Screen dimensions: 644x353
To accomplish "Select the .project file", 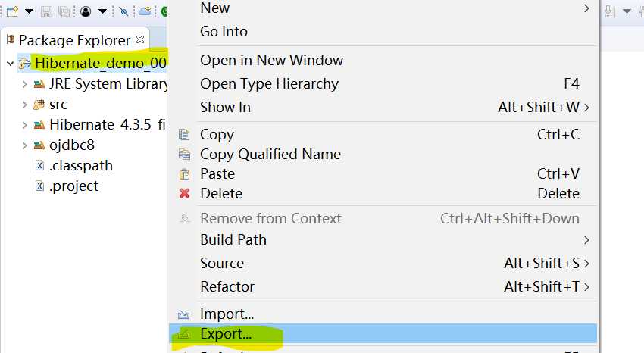I will click(x=73, y=186).
